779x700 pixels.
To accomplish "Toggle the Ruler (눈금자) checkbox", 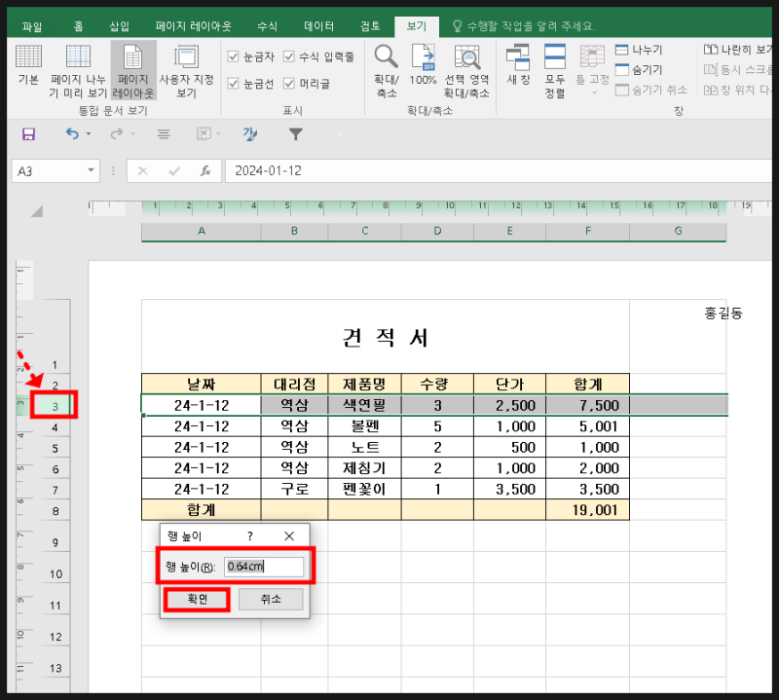I will click(233, 56).
